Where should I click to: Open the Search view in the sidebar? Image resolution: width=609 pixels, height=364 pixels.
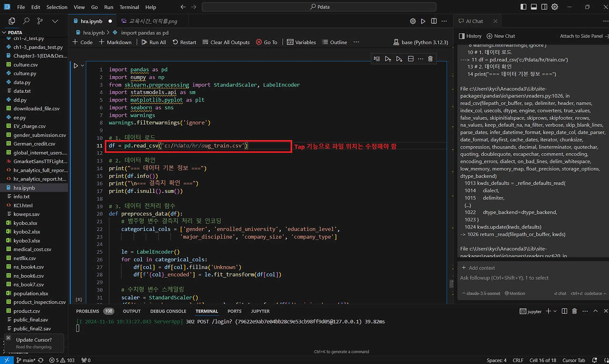(26, 21)
